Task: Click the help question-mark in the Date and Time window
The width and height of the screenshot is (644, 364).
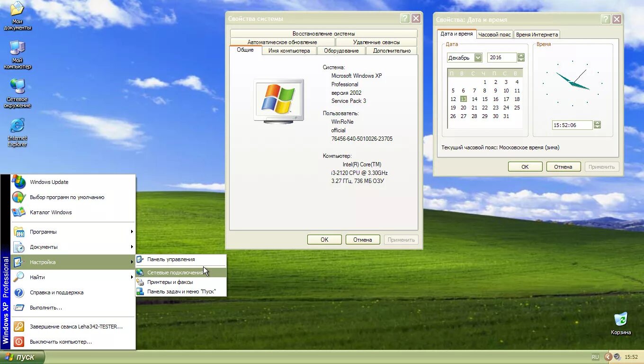Action: (605, 19)
